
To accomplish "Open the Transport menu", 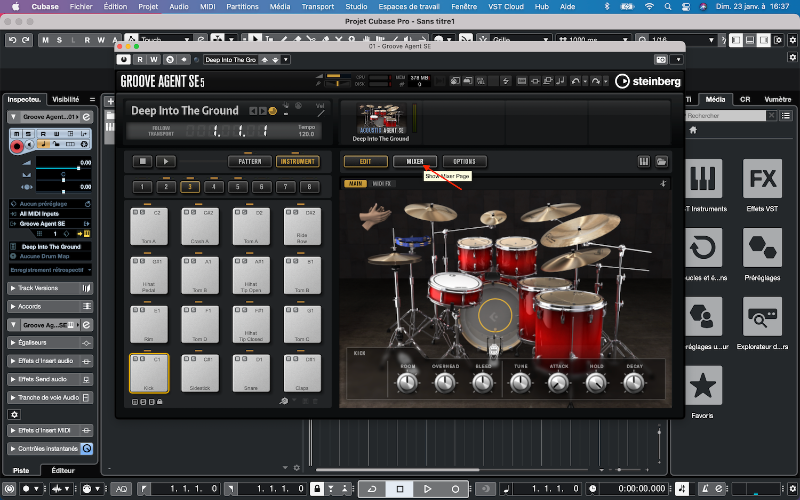I will click(x=318, y=7).
